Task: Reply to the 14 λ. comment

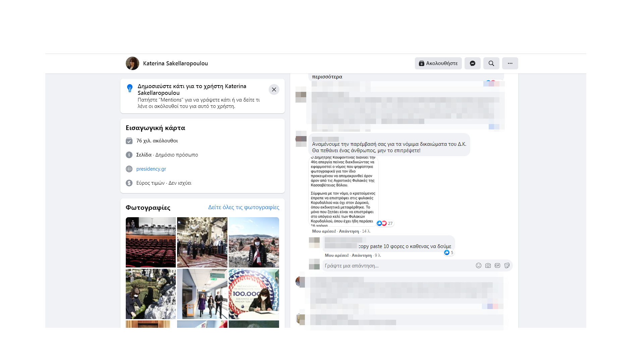Action: (349, 231)
